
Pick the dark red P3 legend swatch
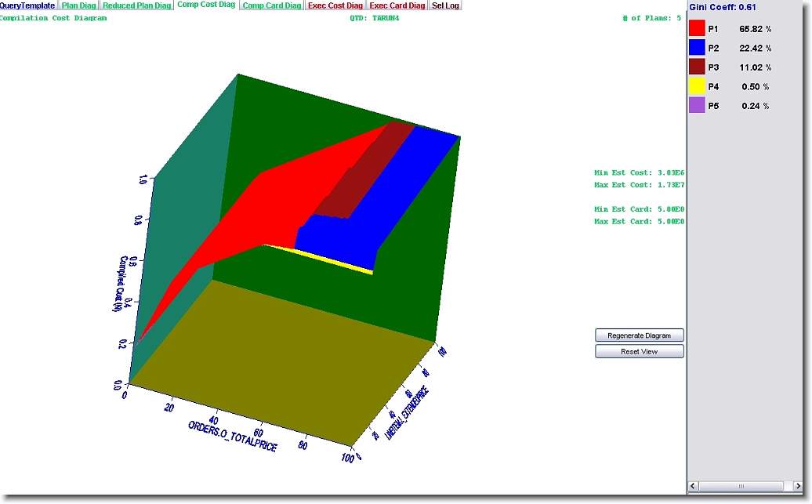tap(697, 67)
